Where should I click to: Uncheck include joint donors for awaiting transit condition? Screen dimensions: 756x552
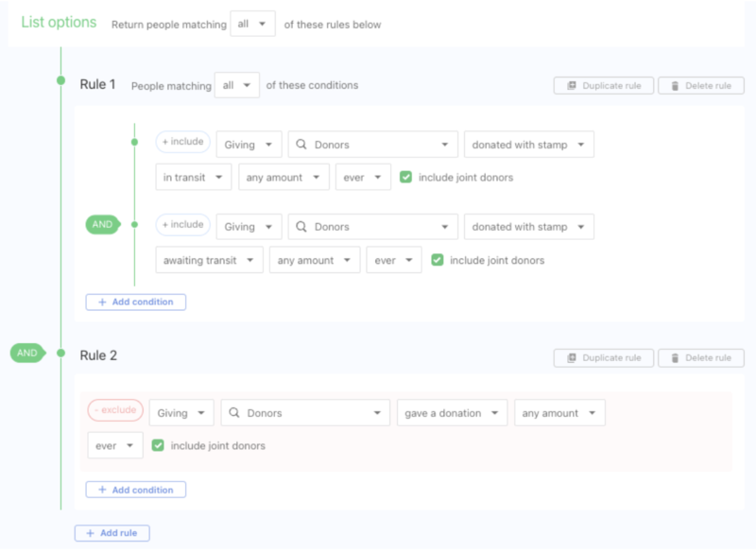click(x=437, y=260)
